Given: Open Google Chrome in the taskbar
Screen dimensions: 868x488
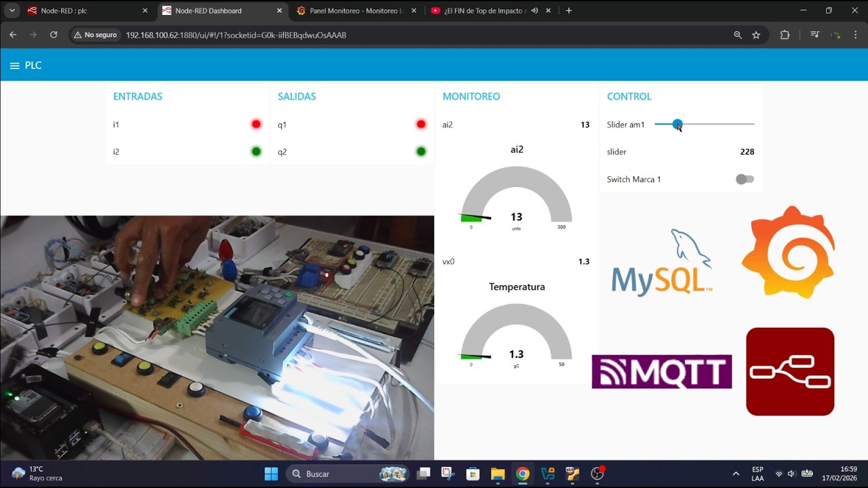Looking at the screenshot, I should point(522,474).
